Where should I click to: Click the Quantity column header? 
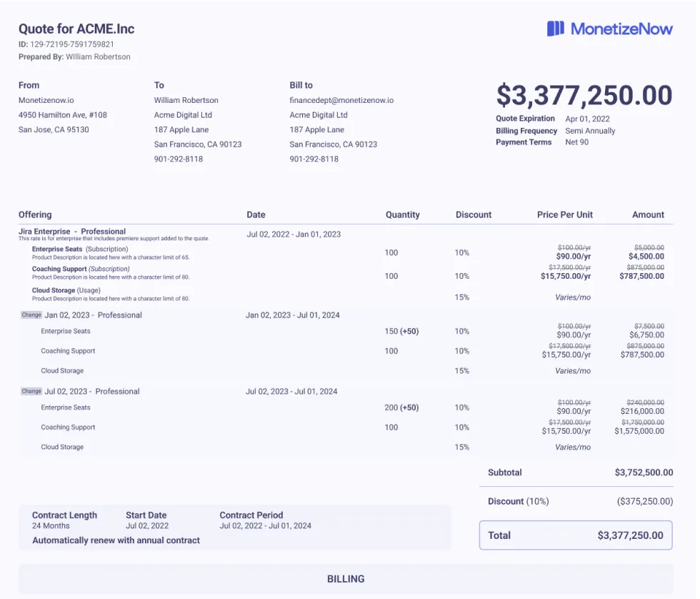(402, 214)
